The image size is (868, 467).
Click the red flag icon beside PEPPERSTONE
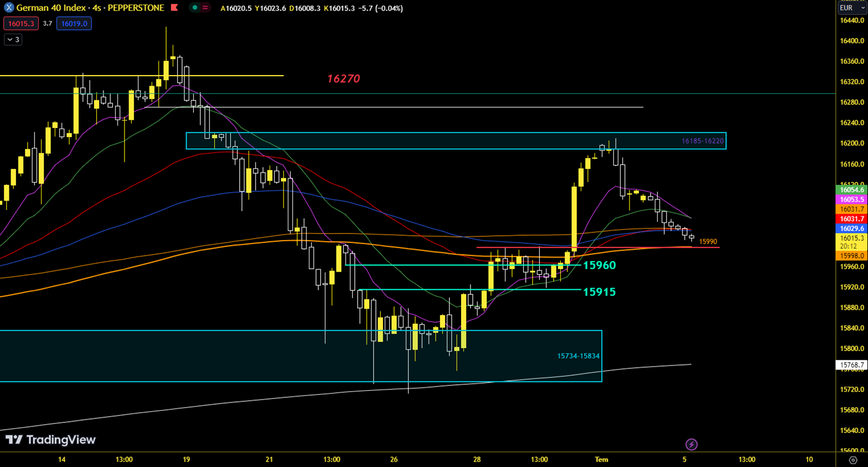(x=174, y=8)
